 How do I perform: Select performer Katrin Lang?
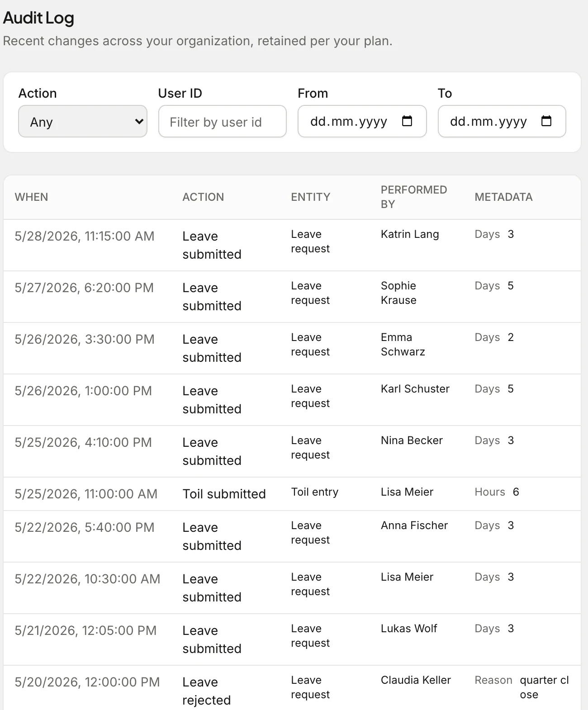point(410,234)
